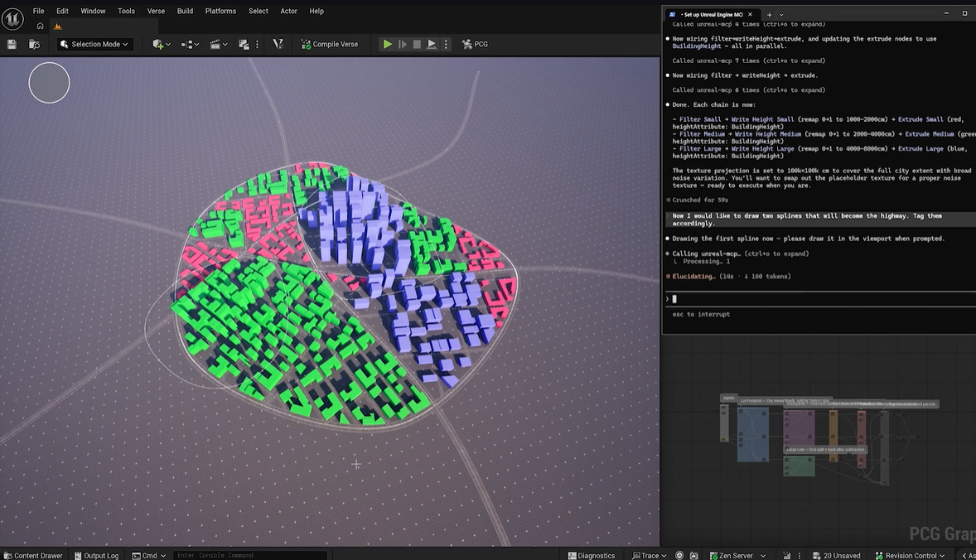Click the Compile Verse button
This screenshot has width=976, height=560.
click(x=330, y=44)
